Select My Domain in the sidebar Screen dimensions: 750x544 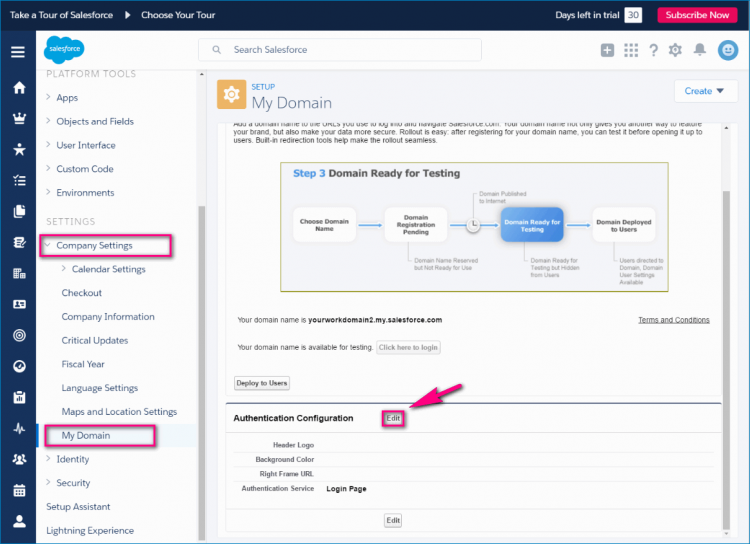[86, 435]
